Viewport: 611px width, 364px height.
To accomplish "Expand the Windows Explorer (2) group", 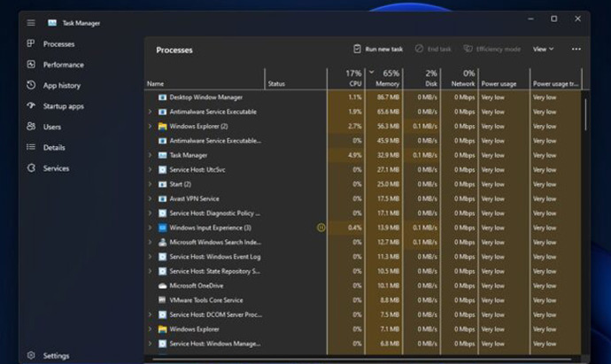I will [x=150, y=127].
